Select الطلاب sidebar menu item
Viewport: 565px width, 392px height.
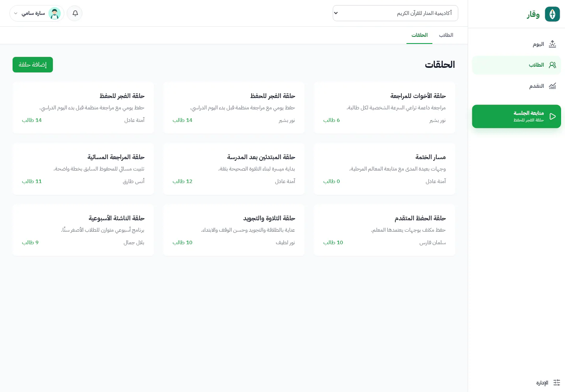516,65
